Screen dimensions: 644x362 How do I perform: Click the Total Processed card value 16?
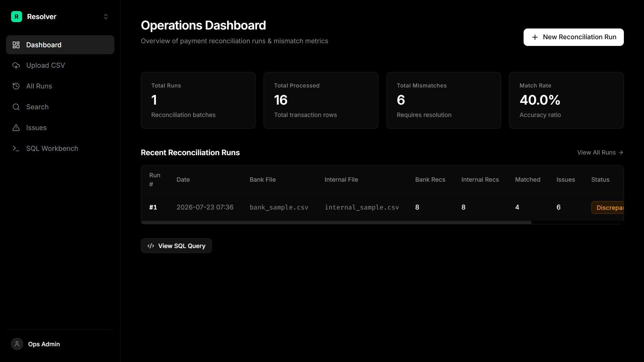tap(281, 100)
